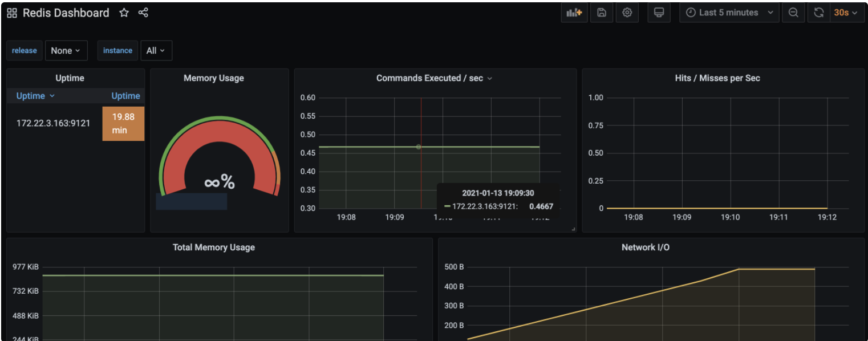Save the dashboard with the floppy icon

(602, 13)
